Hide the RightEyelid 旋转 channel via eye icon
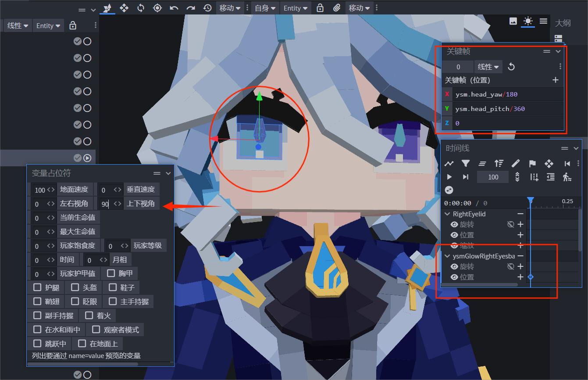The width and height of the screenshot is (588, 380). click(x=454, y=224)
